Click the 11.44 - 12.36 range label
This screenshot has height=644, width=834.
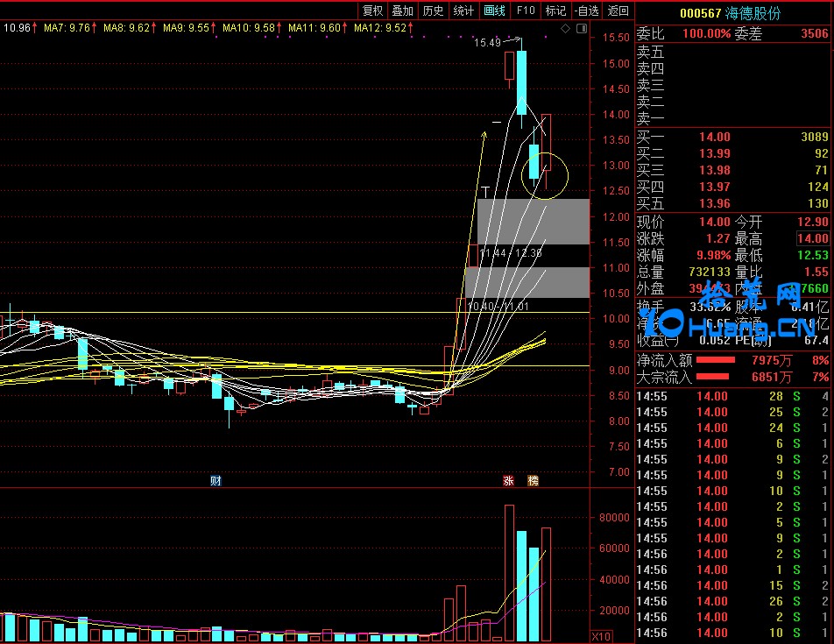(511, 253)
